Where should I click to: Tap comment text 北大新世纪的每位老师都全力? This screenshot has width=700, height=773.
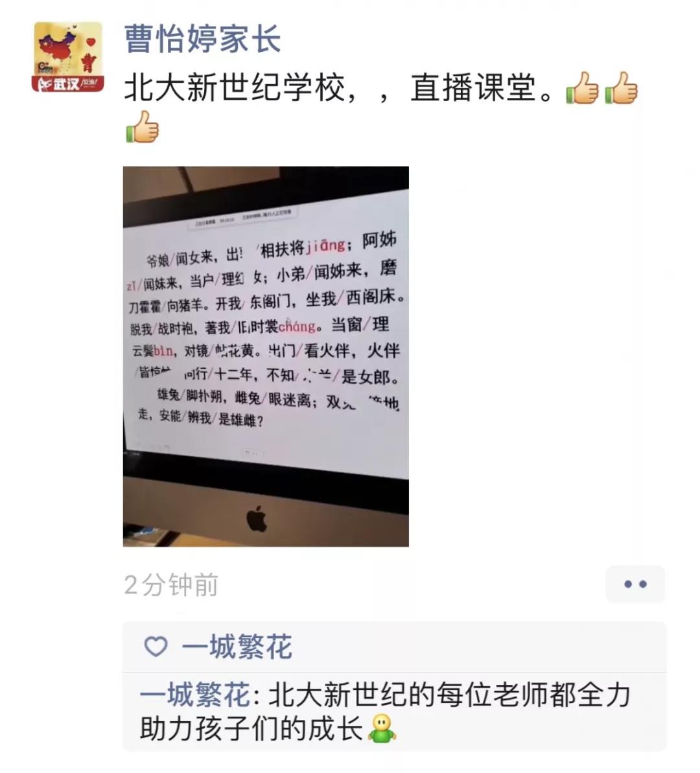coord(449,695)
